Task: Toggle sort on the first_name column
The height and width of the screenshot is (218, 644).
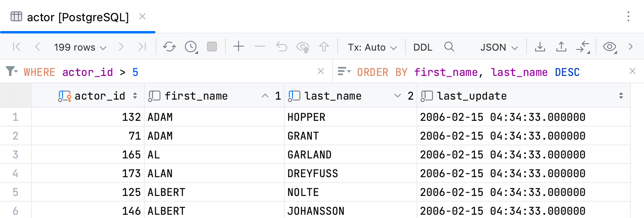Action: 265,96
